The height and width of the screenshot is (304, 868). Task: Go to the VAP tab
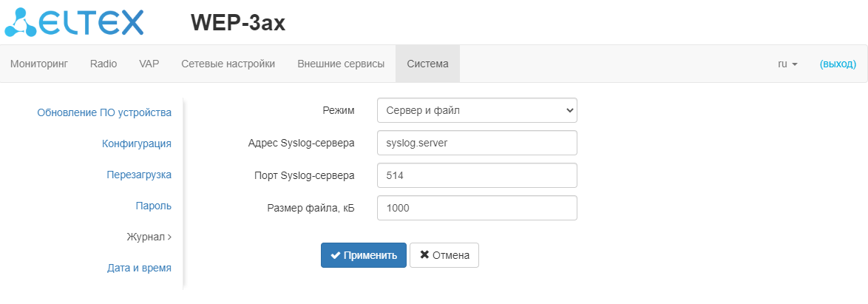[149, 64]
